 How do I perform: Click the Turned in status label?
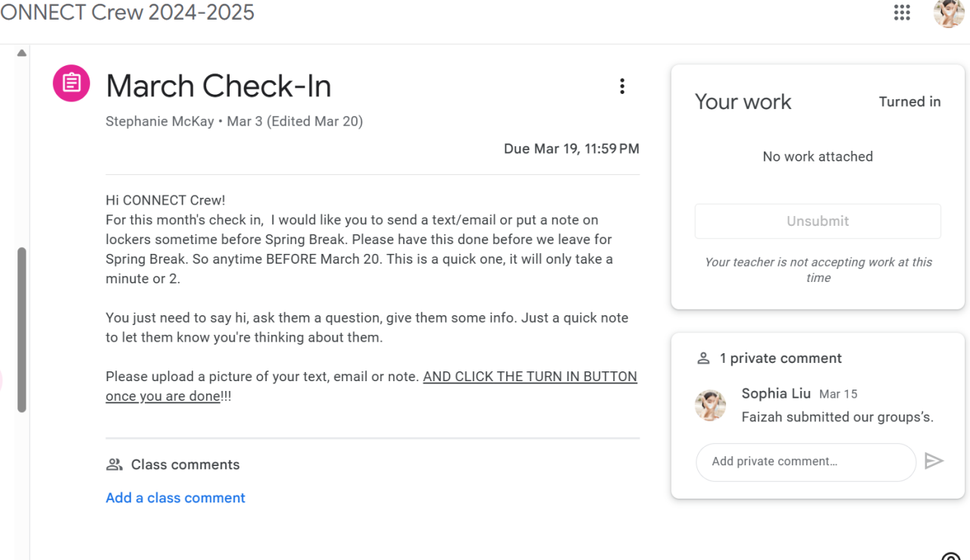(909, 102)
